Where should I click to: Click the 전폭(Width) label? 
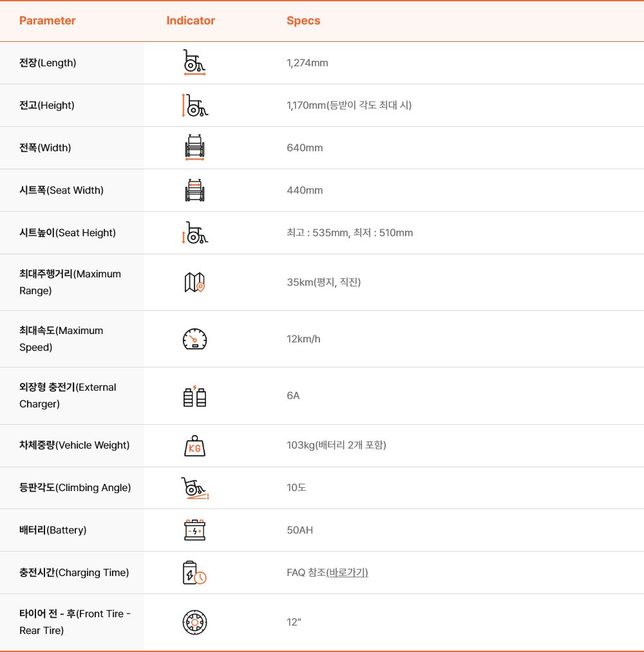point(45,147)
